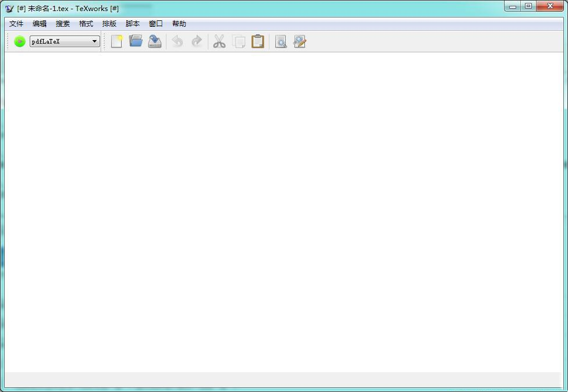
Task: Open the 排版 menu
Action: click(108, 24)
